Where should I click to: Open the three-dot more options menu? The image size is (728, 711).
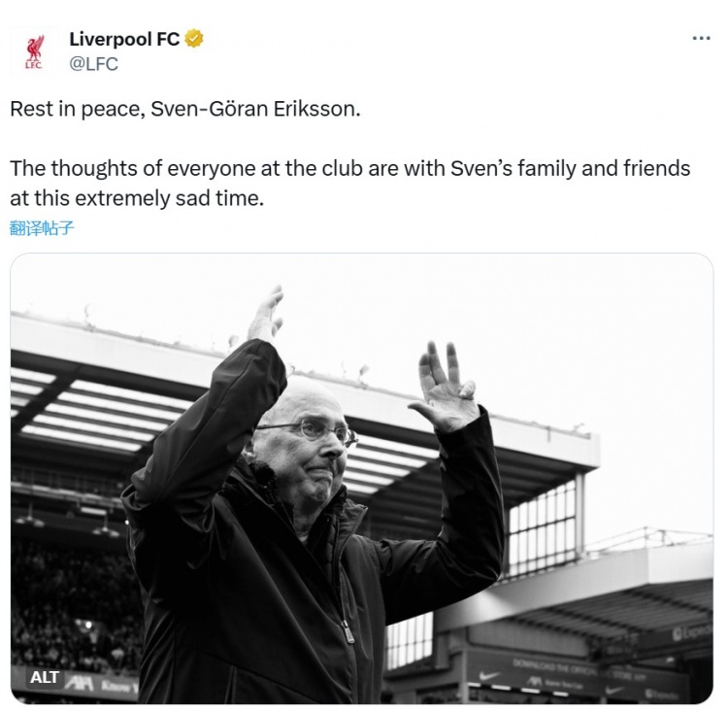click(701, 38)
